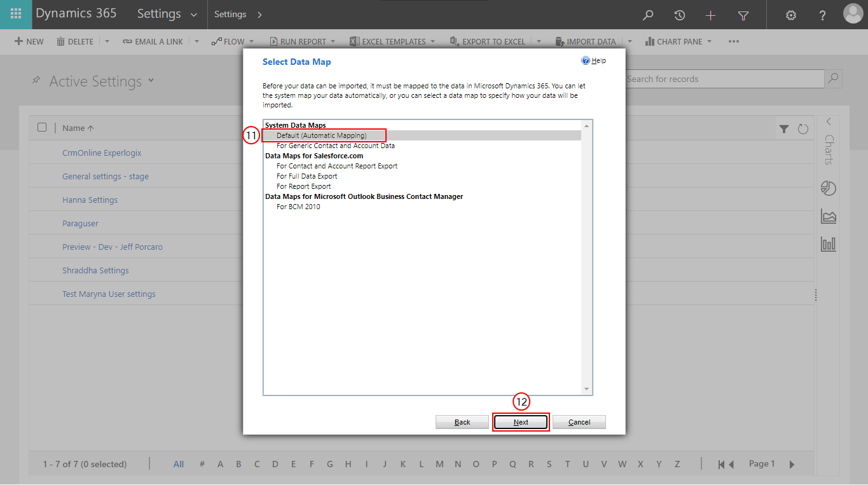Expand the FLOW dropdown
The height and width of the screenshot is (485, 868).
click(x=252, y=42)
